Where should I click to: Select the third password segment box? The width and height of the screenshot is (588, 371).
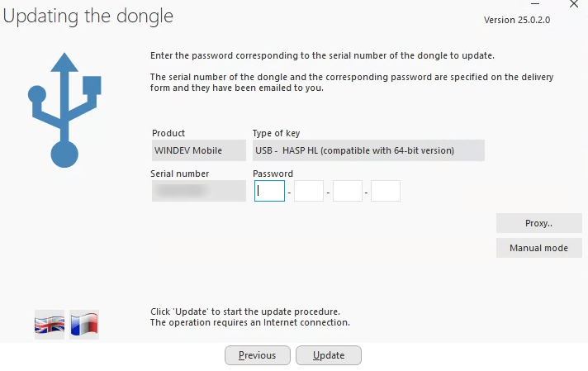tap(347, 191)
